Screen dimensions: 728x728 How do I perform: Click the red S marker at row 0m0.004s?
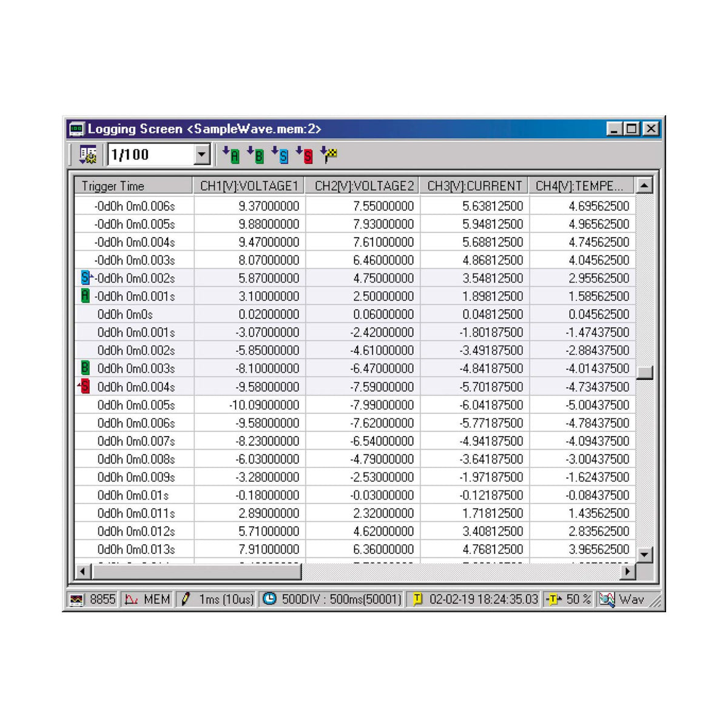coord(84,386)
